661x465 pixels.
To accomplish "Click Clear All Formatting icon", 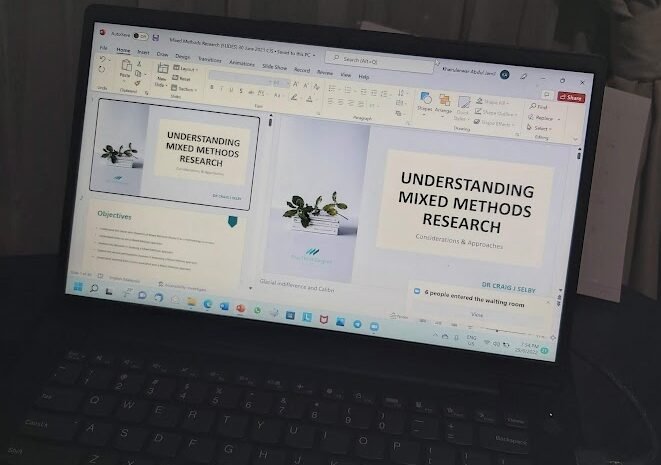I will pyautogui.click(x=317, y=87).
